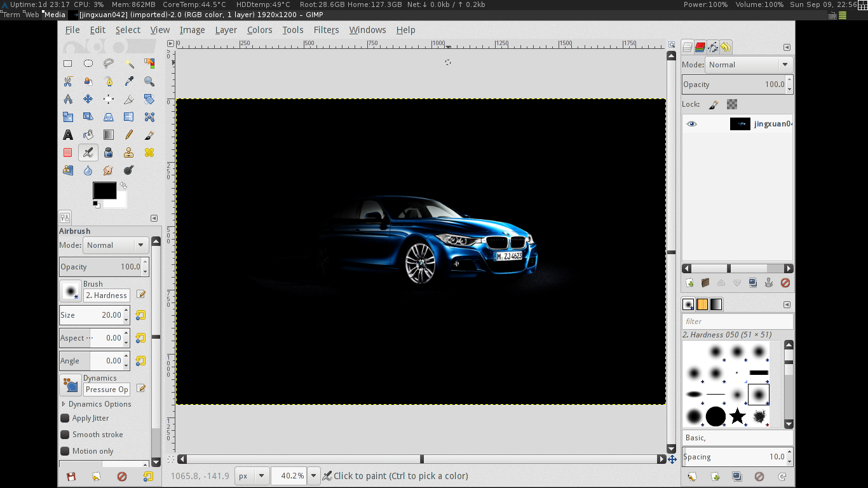The width and height of the screenshot is (868, 488).
Task: Delete the layer with the Layers panel button
Action: [785, 283]
